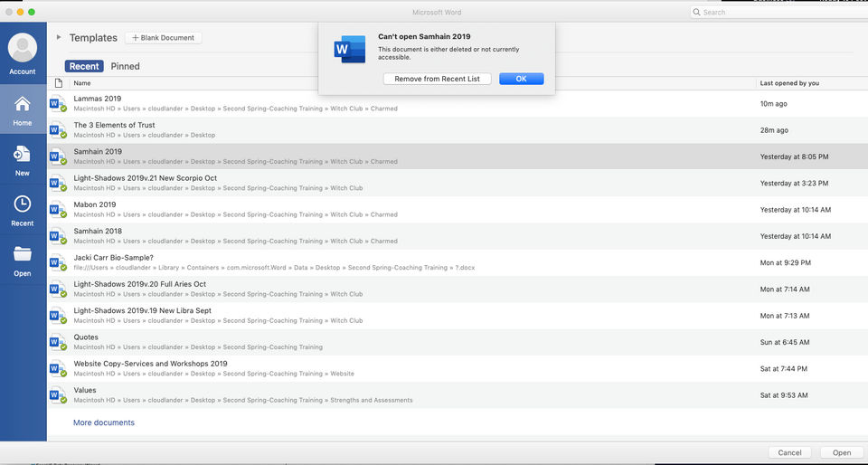Image resolution: width=868 pixels, height=465 pixels.
Task: Click the Word icon beside The 3 Elements of Trust
Action: [58, 130]
